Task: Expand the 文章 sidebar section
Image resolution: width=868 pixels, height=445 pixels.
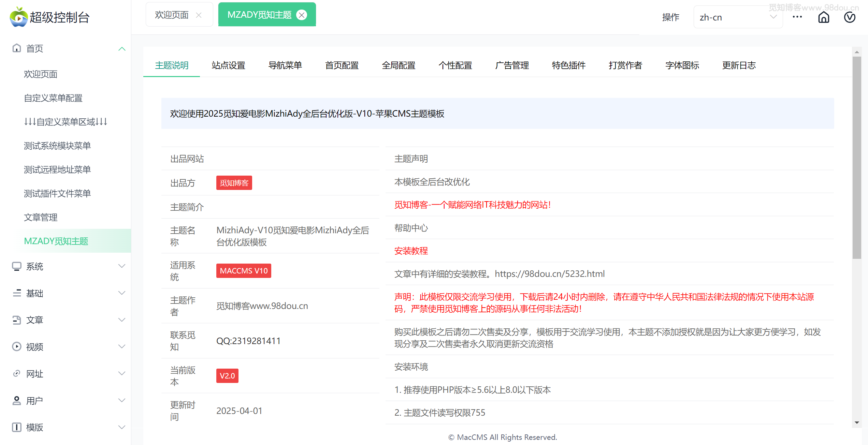Action: pos(122,320)
